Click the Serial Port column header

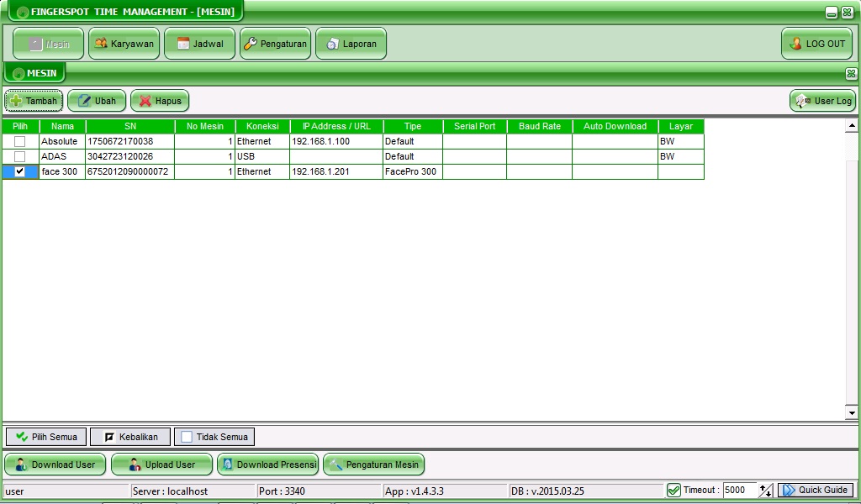tap(475, 126)
